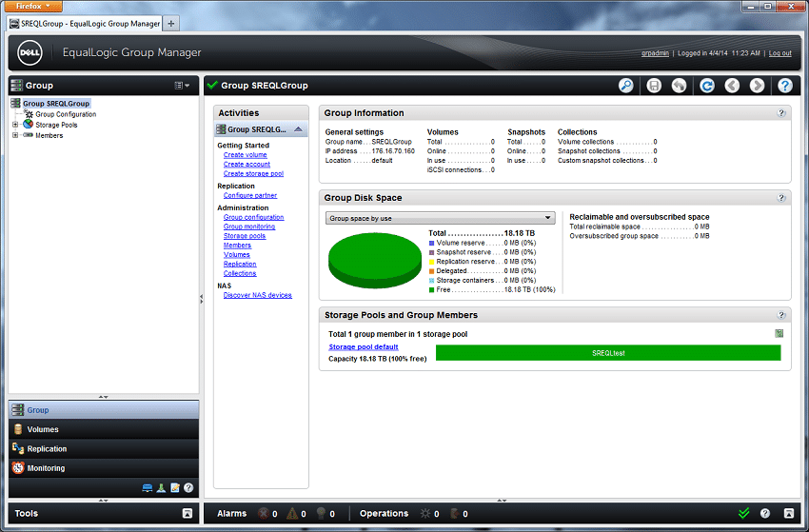
Task: Select Group Configuration tree item
Action: pos(66,114)
